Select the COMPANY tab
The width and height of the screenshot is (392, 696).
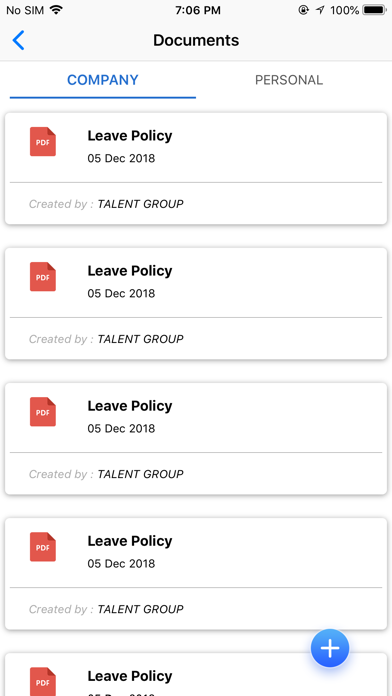(103, 80)
